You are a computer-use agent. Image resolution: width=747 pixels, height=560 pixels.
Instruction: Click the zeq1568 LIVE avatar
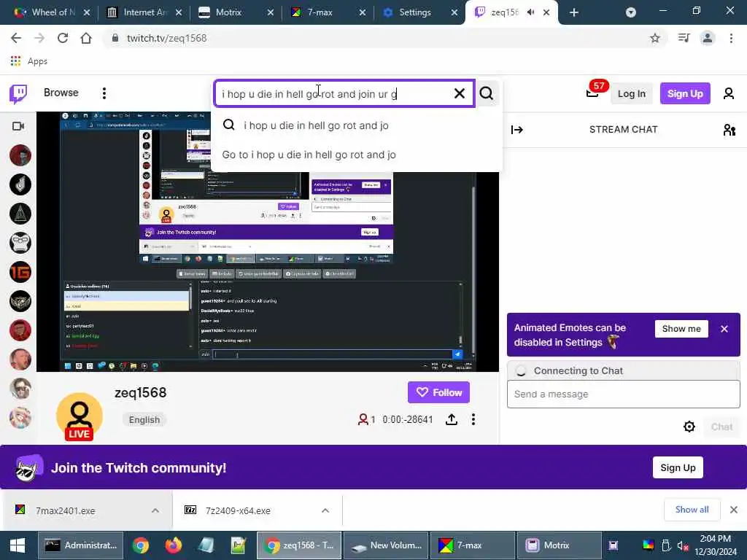tap(79, 416)
